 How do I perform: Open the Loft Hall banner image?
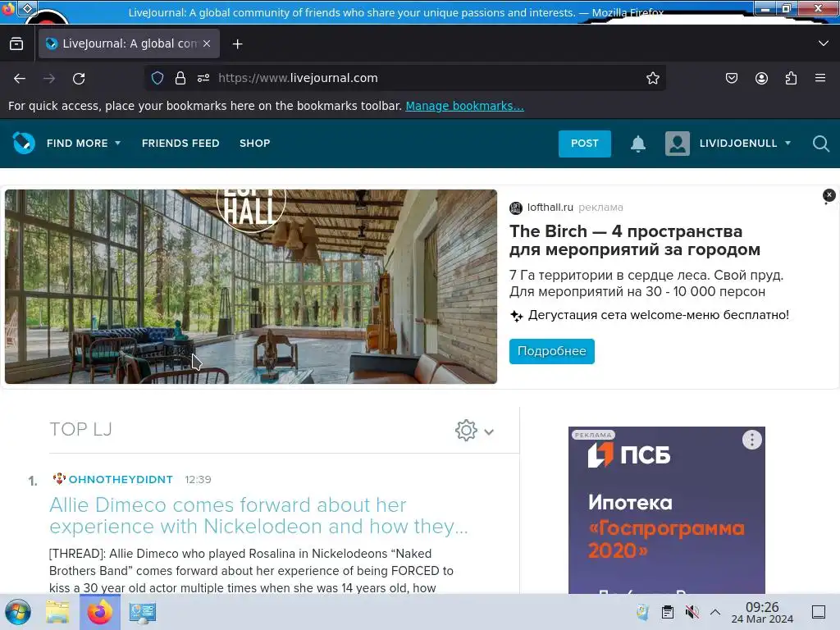[251, 286]
